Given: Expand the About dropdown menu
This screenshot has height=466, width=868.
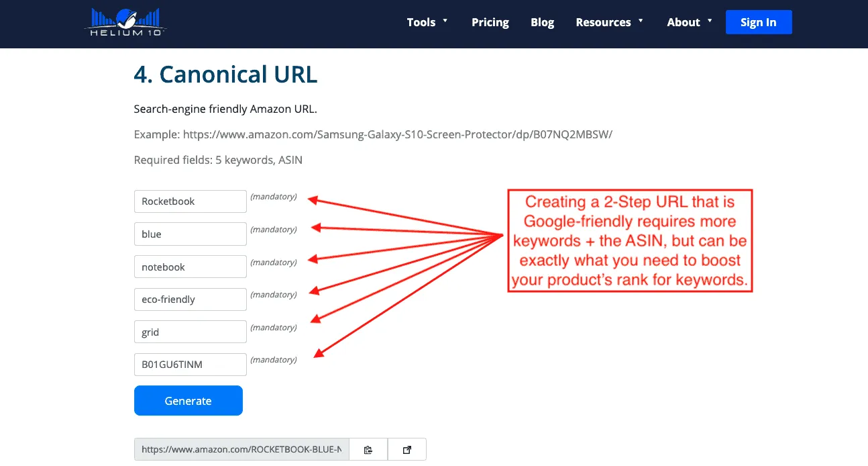Looking at the screenshot, I should click(x=690, y=22).
